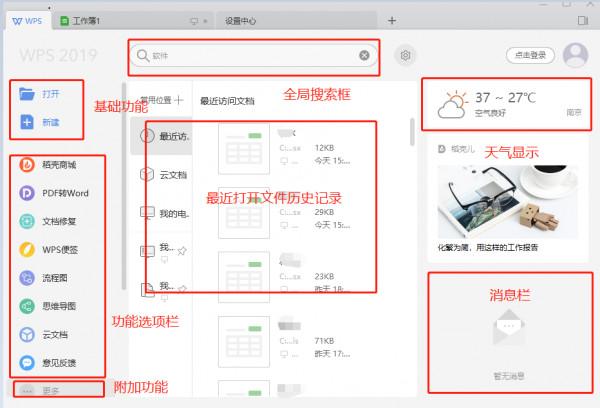Open 思维导图 mind map icon
Image resolution: width=600 pixels, height=408 pixels.
pos(27,306)
